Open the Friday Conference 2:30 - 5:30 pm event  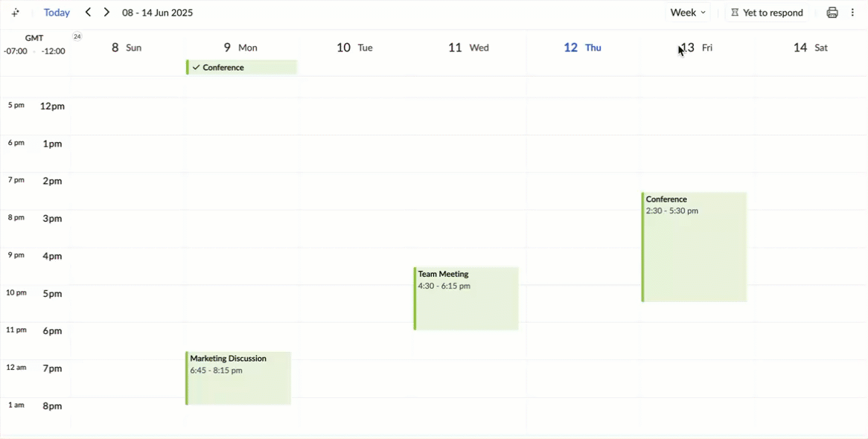click(x=695, y=247)
